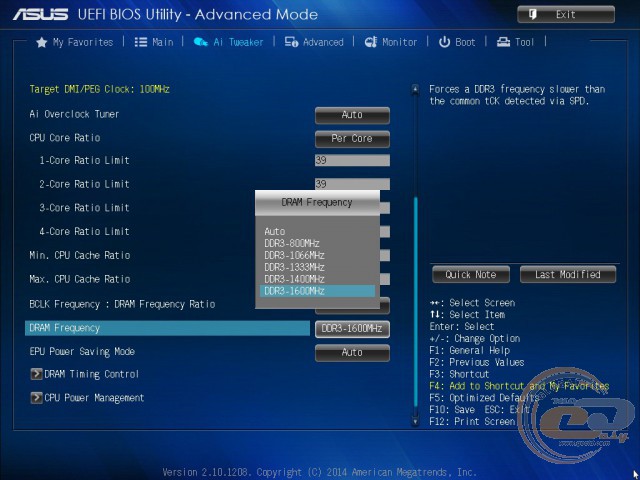The height and width of the screenshot is (480, 640).
Task: Open the My Favorites tab
Action: (x=83, y=42)
